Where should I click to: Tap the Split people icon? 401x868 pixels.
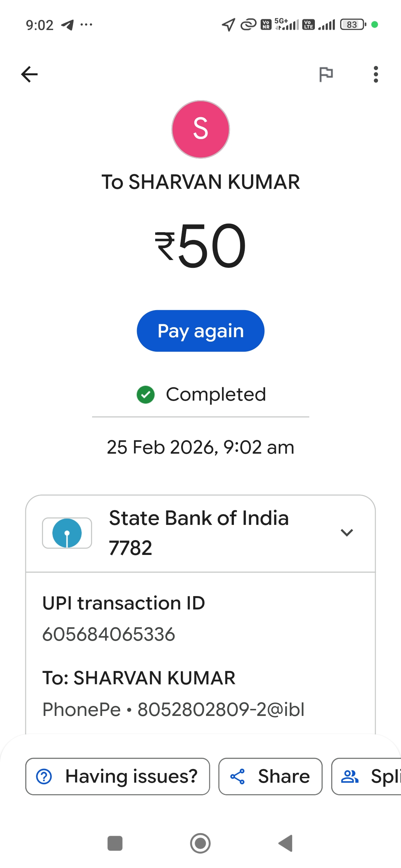(x=350, y=776)
